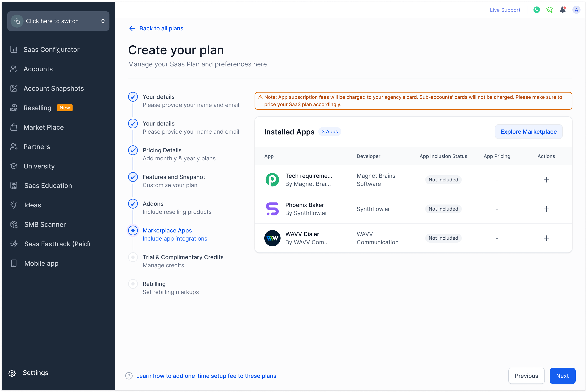Go to Reselling menu item
The image size is (587, 392).
click(x=37, y=108)
